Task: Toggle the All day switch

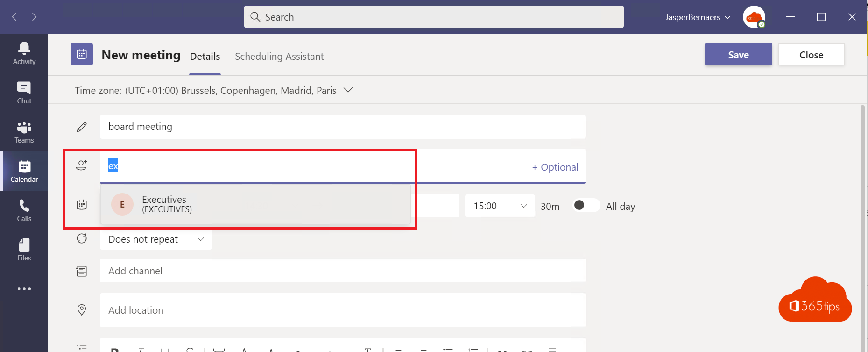Action: (586, 205)
